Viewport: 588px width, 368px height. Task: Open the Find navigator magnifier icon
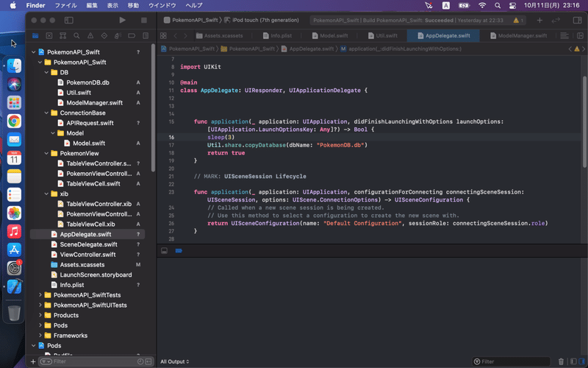[76, 35]
